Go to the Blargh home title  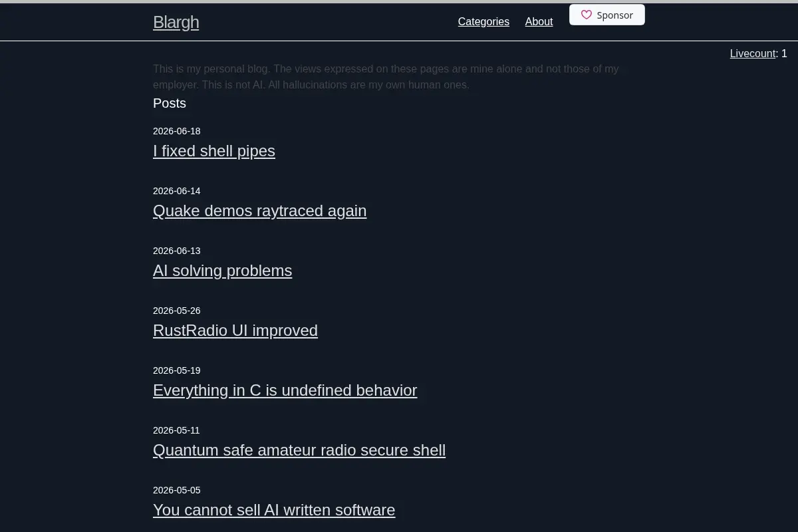176,22
